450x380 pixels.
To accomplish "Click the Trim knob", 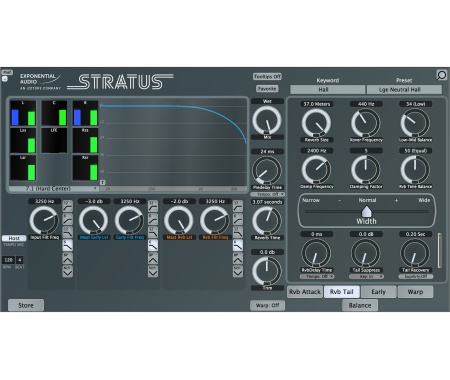I will point(267,271).
